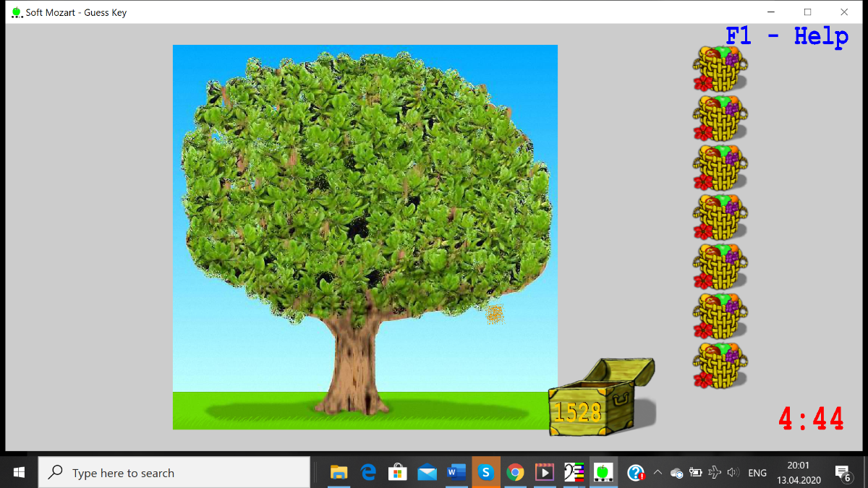Click the green apple Soft Mozart taskbar icon

coord(603,473)
